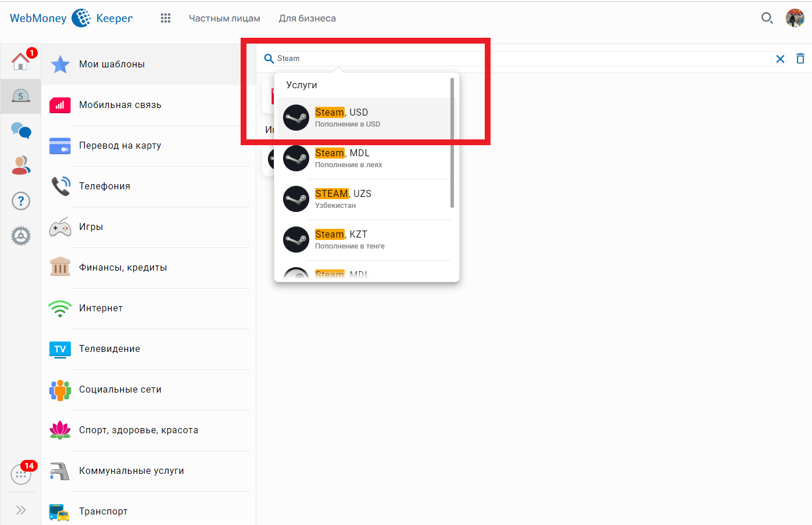Click Услуги heading in dropdown
The height and width of the screenshot is (525, 812).
tap(302, 85)
